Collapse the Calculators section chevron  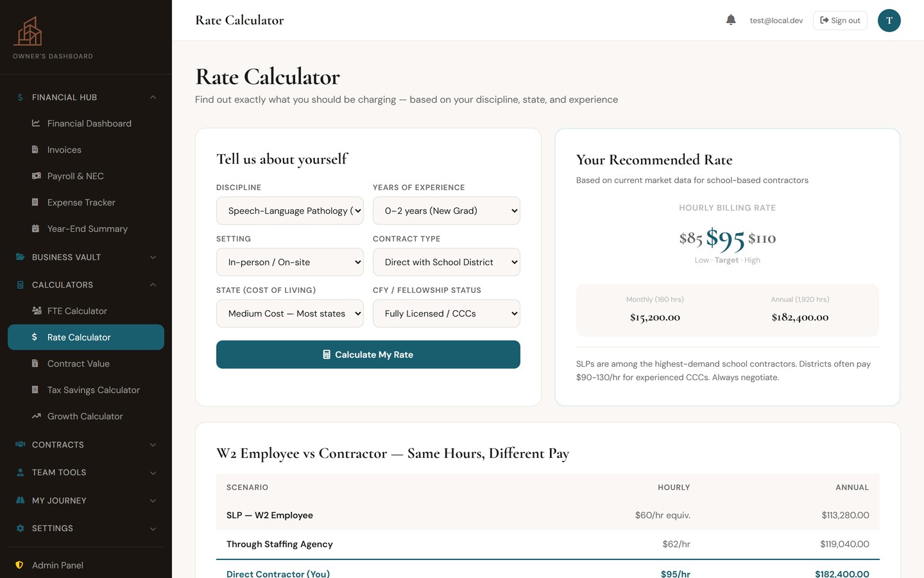pyautogui.click(x=153, y=285)
